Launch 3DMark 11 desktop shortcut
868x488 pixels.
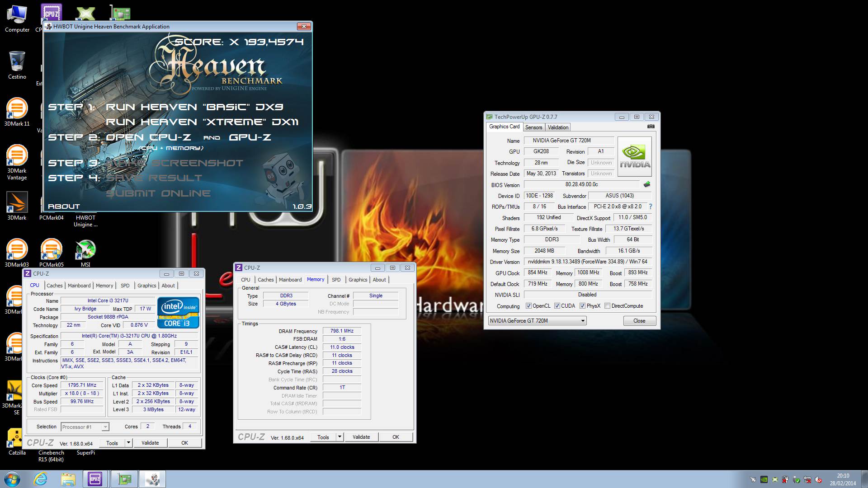pyautogui.click(x=17, y=112)
